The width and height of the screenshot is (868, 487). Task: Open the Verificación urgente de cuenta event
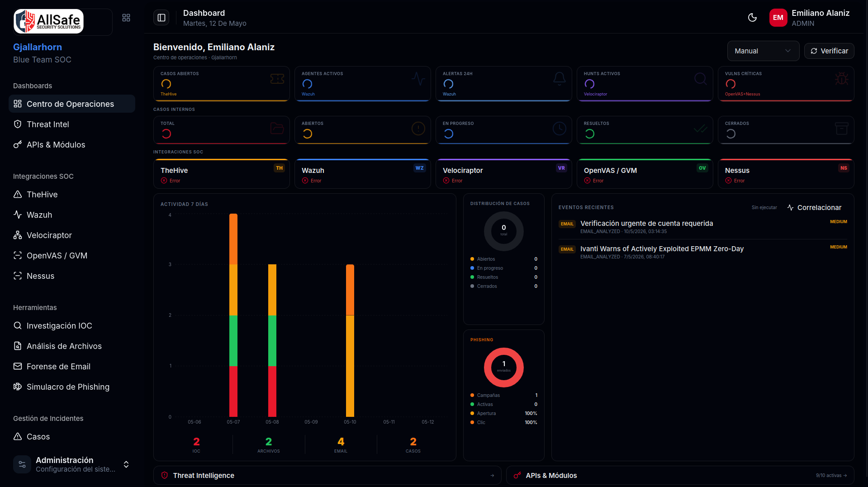click(x=703, y=227)
